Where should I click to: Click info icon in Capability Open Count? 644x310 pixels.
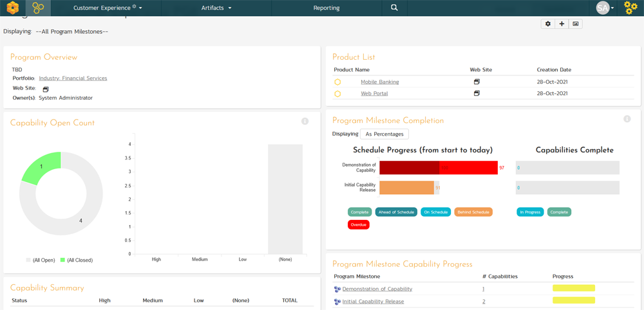(x=305, y=121)
